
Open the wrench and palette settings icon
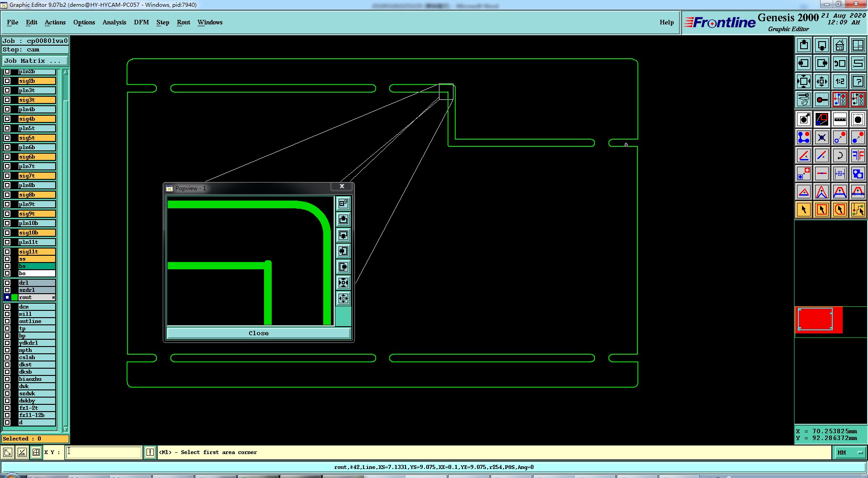point(804,99)
